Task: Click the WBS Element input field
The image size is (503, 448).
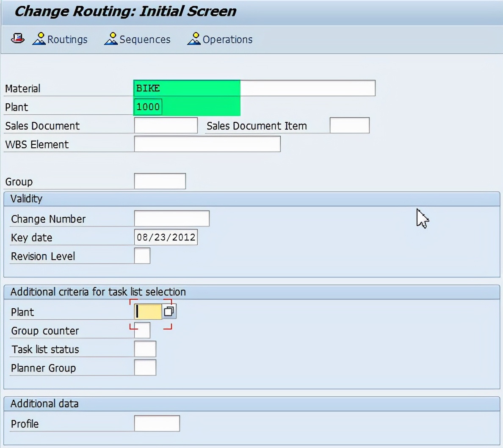Action: tap(207, 144)
